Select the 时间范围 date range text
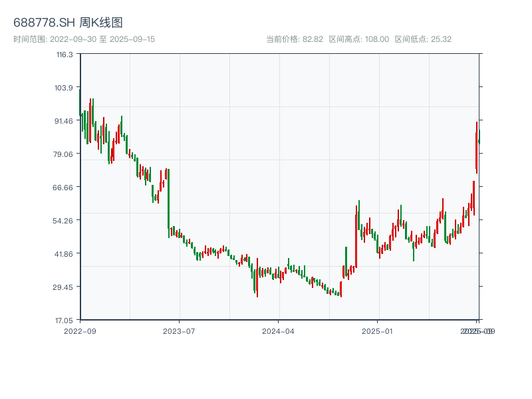Screen dimensions: 532x399 (x=84, y=39)
